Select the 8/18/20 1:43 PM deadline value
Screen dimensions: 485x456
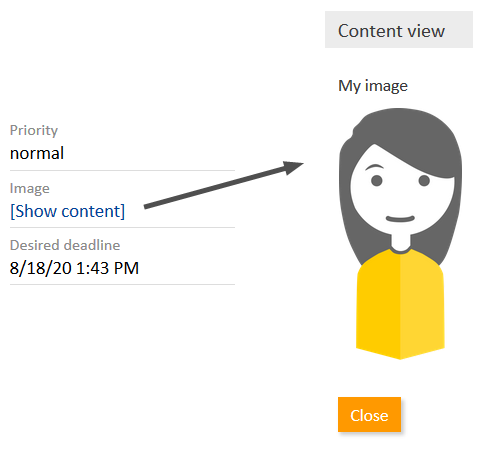point(74,268)
